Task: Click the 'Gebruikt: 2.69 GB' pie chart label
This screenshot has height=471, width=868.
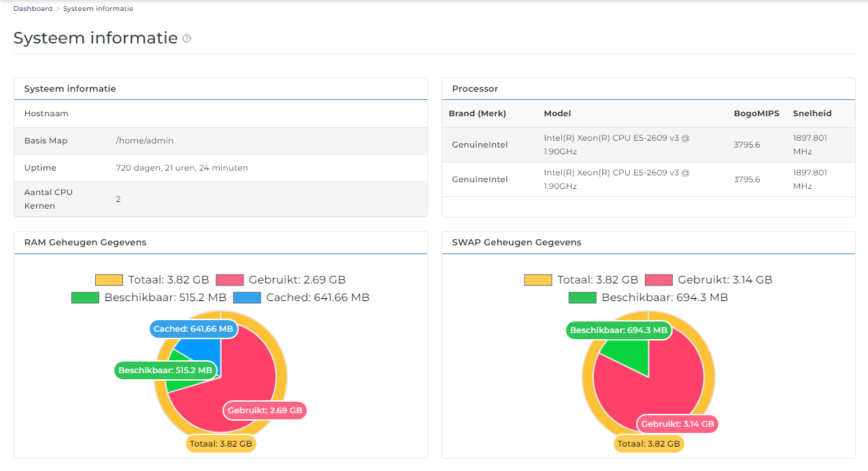Action: click(265, 411)
